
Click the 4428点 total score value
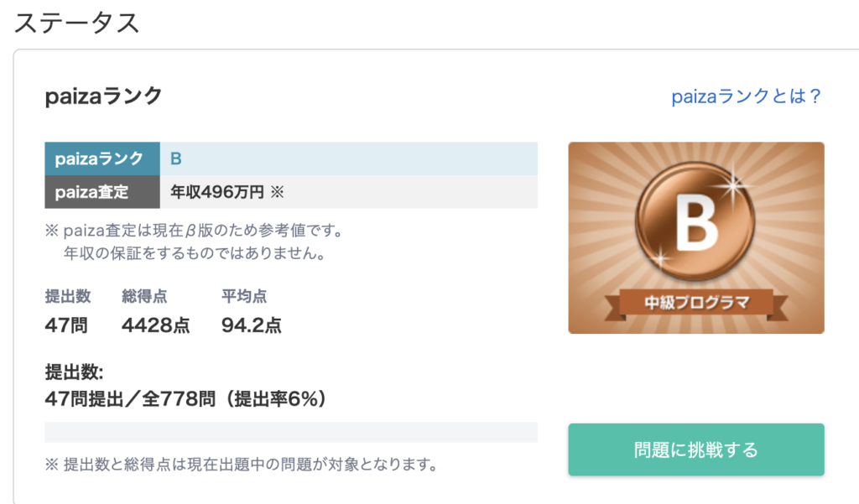(x=155, y=325)
